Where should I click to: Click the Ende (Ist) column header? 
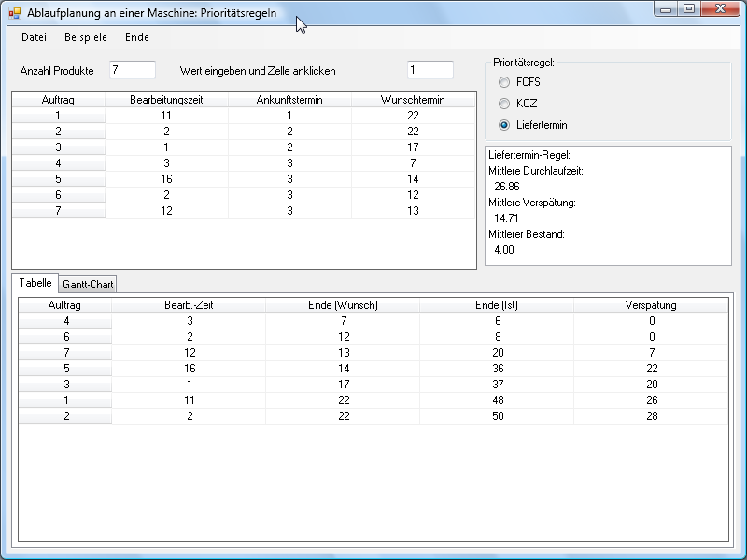coord(497,305)
